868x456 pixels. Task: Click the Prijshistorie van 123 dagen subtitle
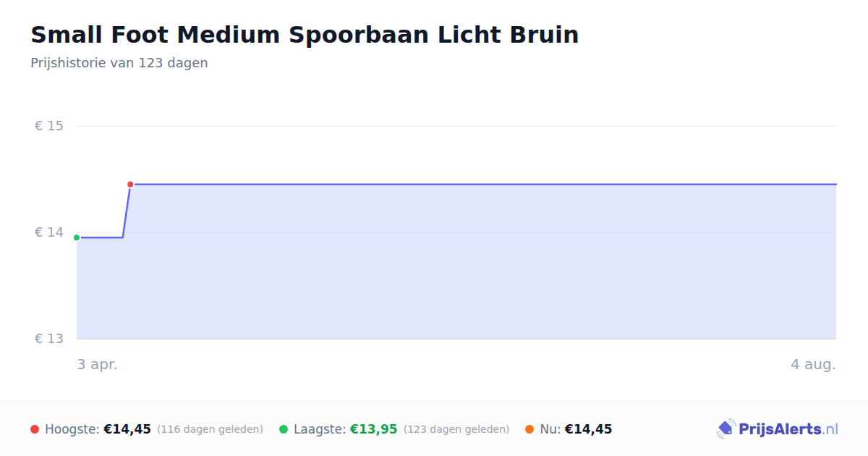119,63
